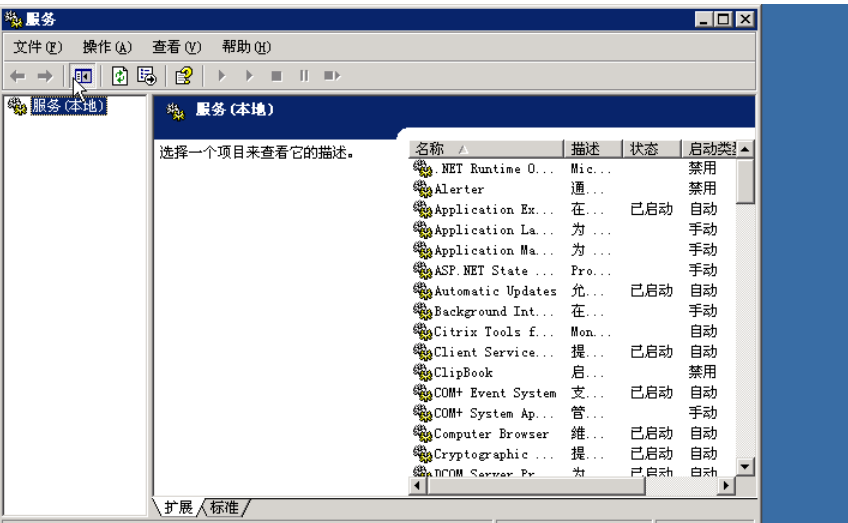This screenshot has width=848, height=523.
Task: Click the horizontal scrollbar right arrow
Action: pyautogui.click(x=726, y=486)
